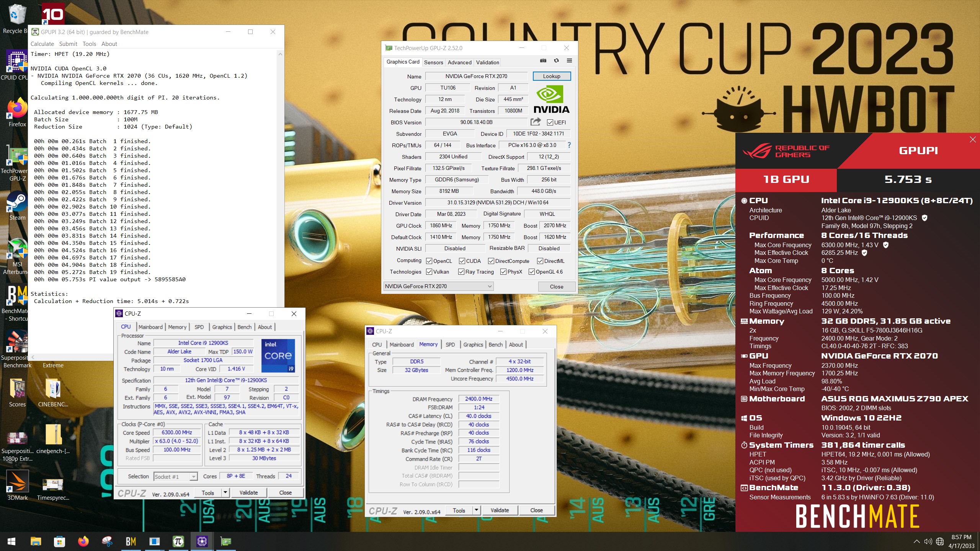This screenshot has width=980, height=551.
Task: Open Microsoft Store from the taskbar
Action: point(59,541)
